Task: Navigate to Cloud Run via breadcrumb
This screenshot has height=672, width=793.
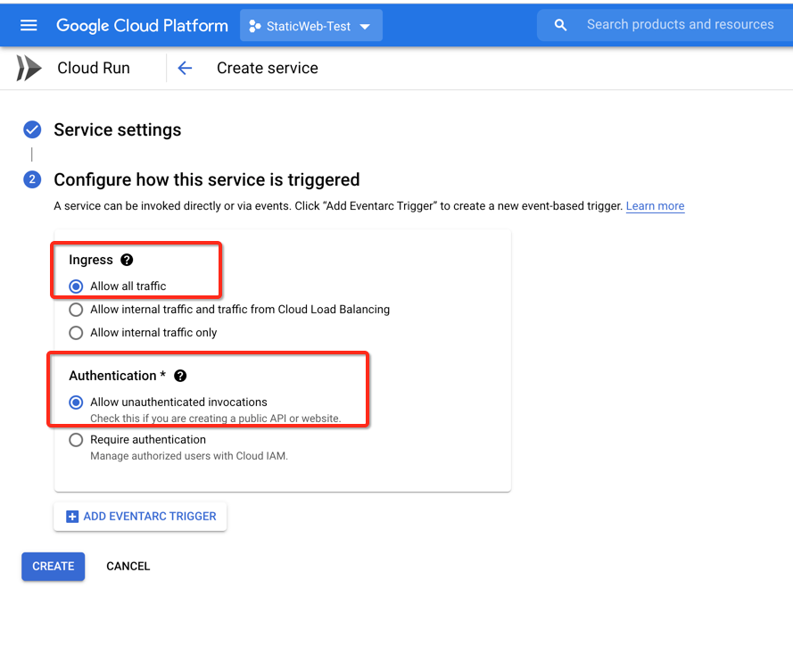Action: (x=93, y=68)
